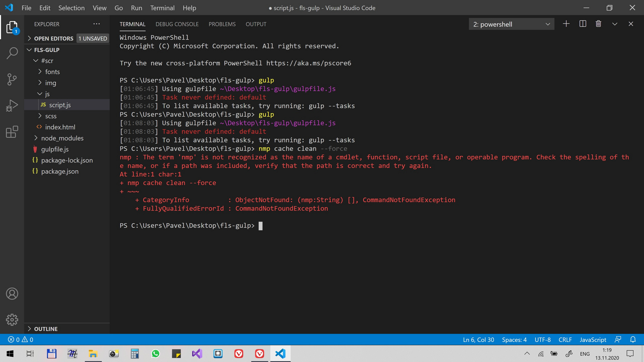Open the Go menu
The height and width of the screenshot is (362, 644).
(119, 8)
